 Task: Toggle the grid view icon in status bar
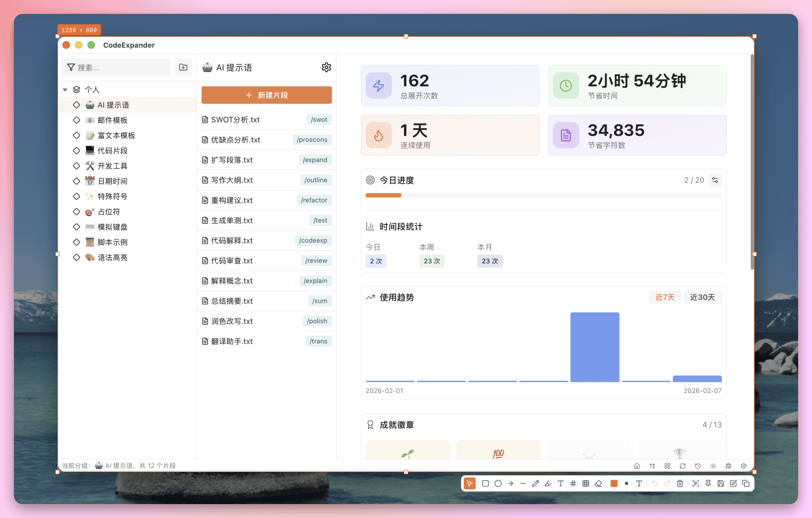(x=667, y=466)
